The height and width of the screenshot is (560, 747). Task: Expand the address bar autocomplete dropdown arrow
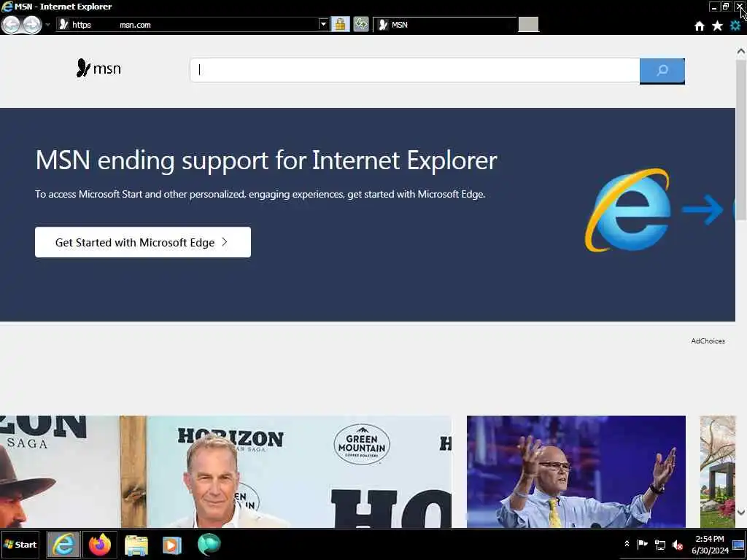click(x=323, y=24)
